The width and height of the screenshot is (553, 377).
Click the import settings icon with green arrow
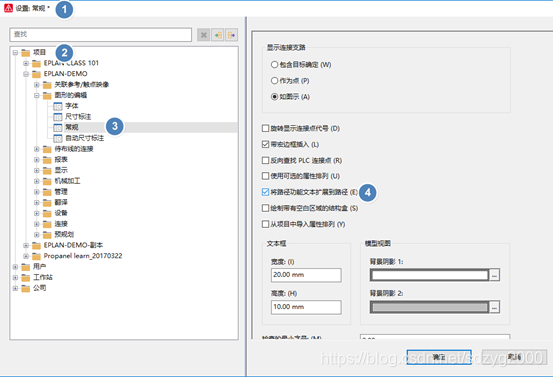218,35
